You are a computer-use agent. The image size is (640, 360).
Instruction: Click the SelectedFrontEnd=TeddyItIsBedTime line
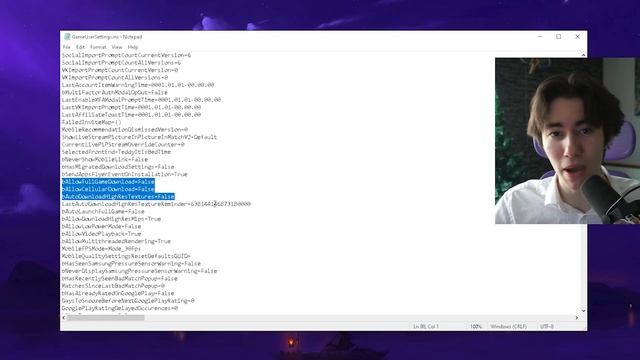pyautogui.click(x=116, y=152)
